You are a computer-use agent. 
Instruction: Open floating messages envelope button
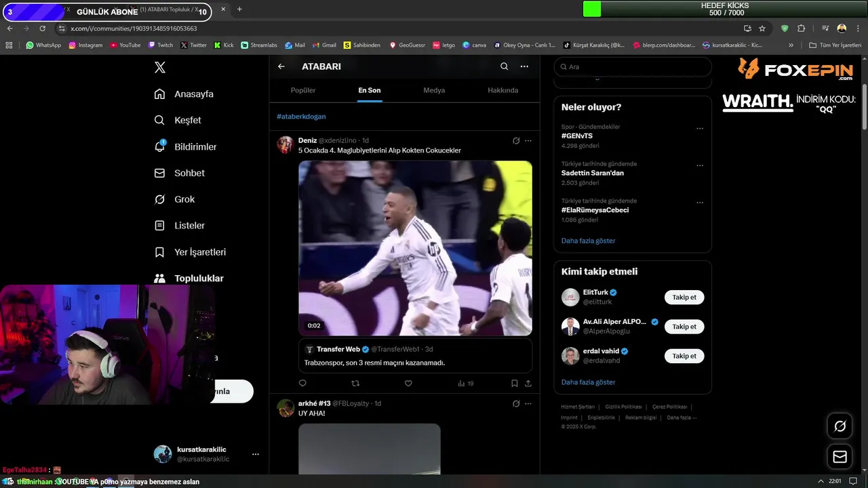(x=840, y=457)
